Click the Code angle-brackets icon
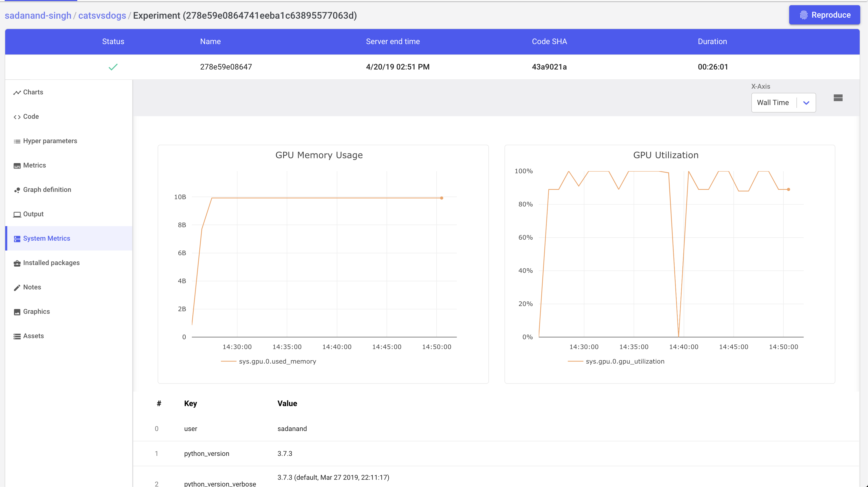868x487 pixels. [x=17, y=117]
